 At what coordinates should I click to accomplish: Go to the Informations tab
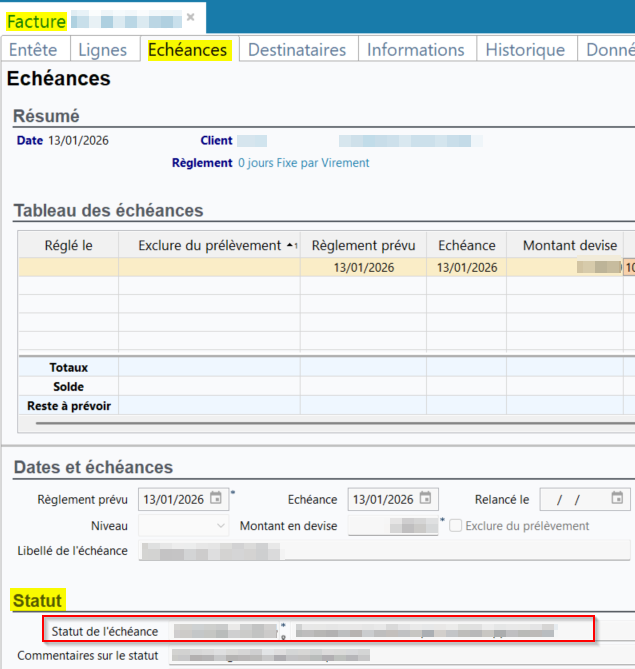click(415, 50)
